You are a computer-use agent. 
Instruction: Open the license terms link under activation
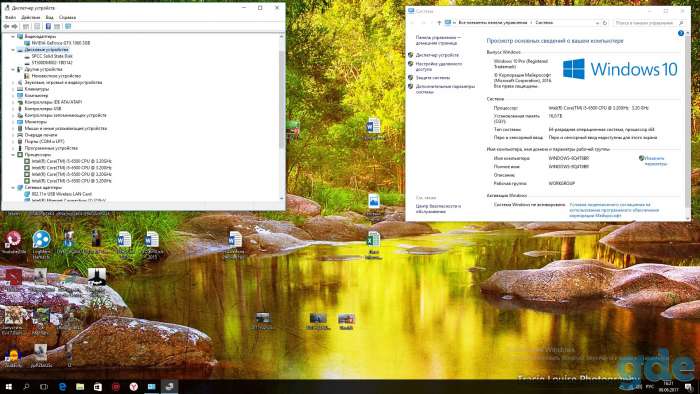(614, 210)
